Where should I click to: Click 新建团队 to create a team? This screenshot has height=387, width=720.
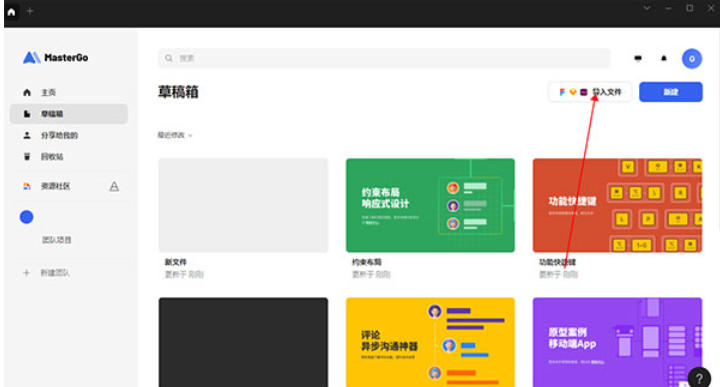[x=55, y=273]
